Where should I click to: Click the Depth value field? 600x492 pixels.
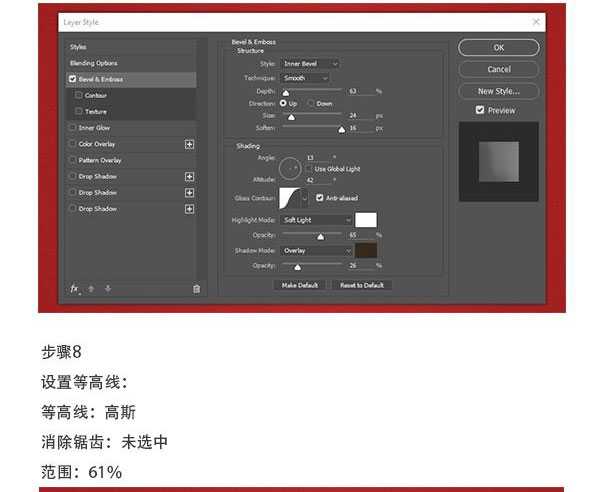[x=361, y=91]
